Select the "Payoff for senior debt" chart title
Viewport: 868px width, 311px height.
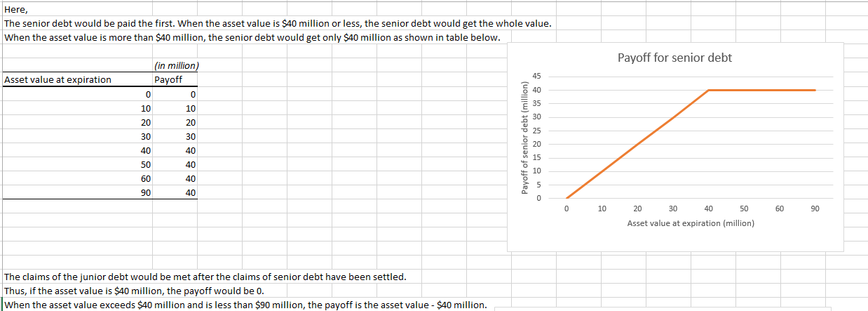pos(674,58)
